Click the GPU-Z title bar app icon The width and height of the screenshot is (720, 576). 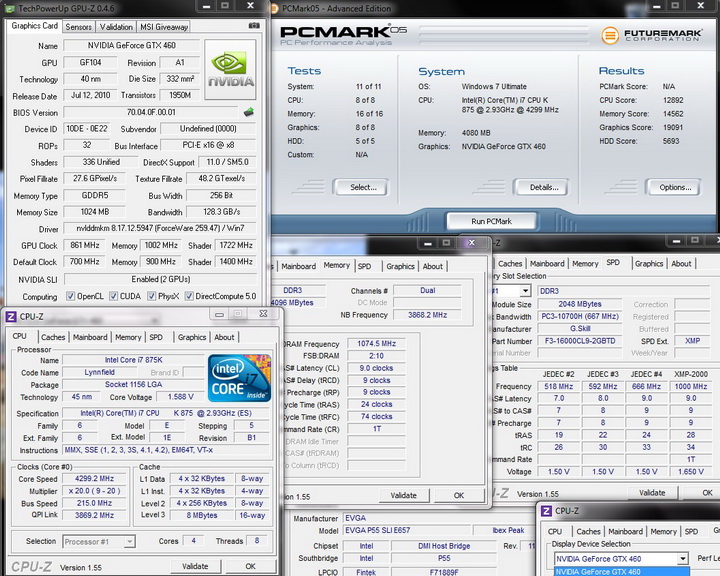point(10,8)
